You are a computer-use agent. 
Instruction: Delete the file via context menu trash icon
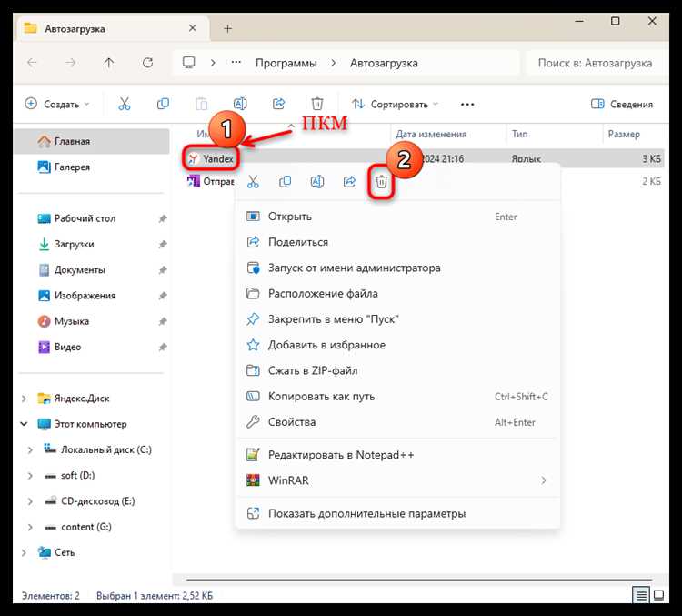click(381, 182)
